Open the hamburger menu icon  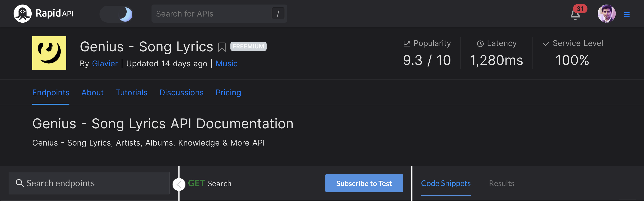coord(627,14)
